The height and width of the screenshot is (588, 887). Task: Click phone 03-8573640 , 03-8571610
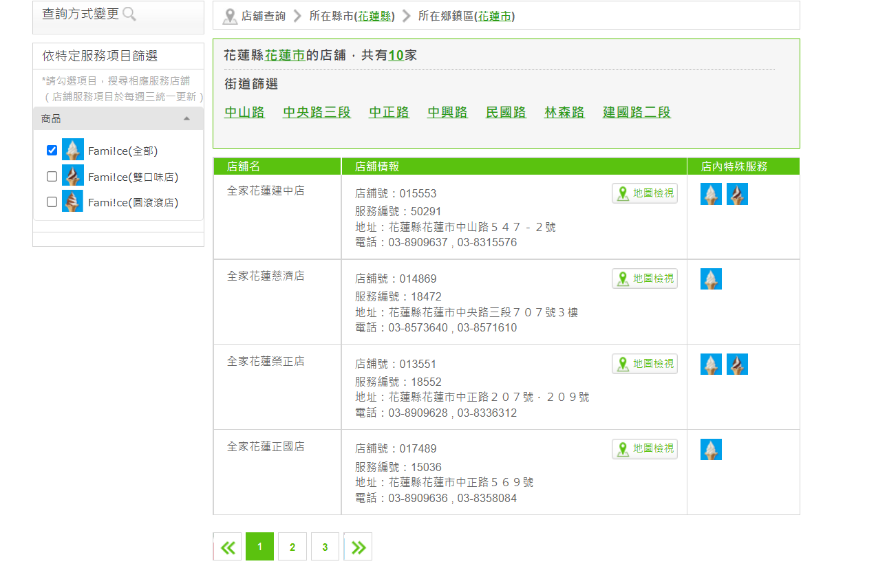coord(452,327)
